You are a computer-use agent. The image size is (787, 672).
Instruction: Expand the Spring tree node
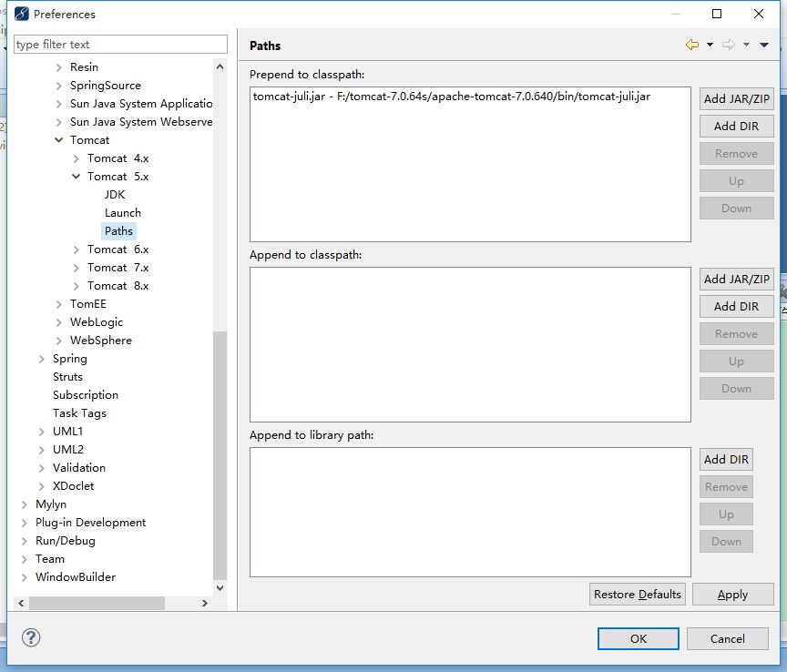coord(42,359)
